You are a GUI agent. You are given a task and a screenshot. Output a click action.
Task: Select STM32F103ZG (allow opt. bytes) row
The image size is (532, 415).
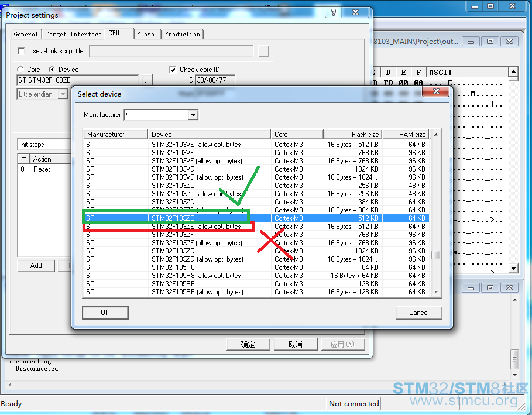click(256, 259)
